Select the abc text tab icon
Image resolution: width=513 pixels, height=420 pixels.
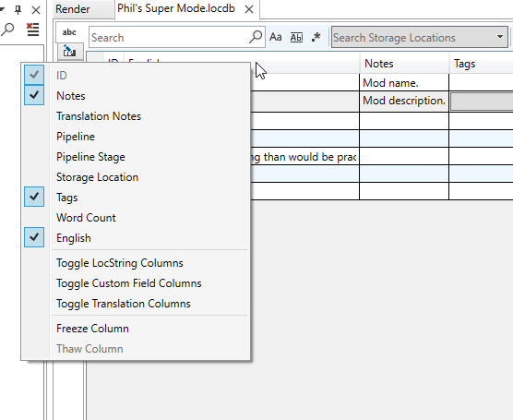[69, 32]
